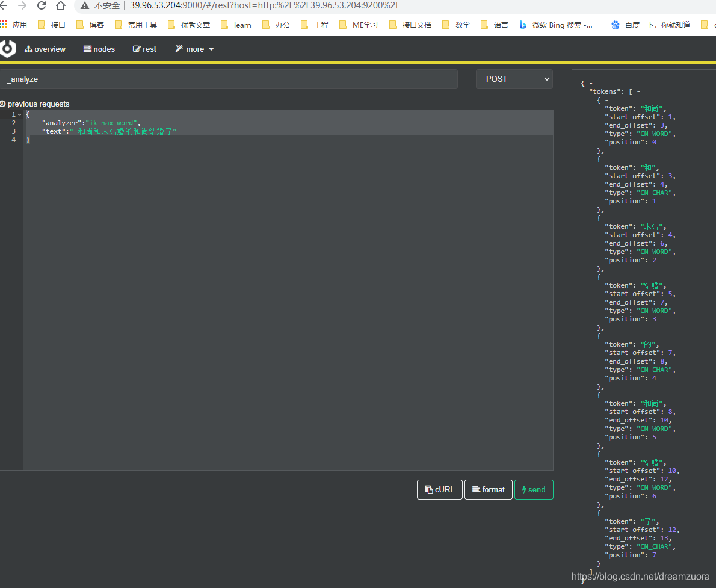Click the "position": 7 value
716x588 pixels.
(x=654, y=555)
